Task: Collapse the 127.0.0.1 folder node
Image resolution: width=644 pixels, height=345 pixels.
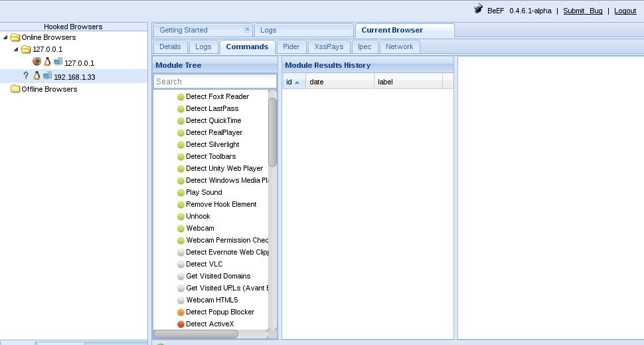Action: [x=16, y=49]
